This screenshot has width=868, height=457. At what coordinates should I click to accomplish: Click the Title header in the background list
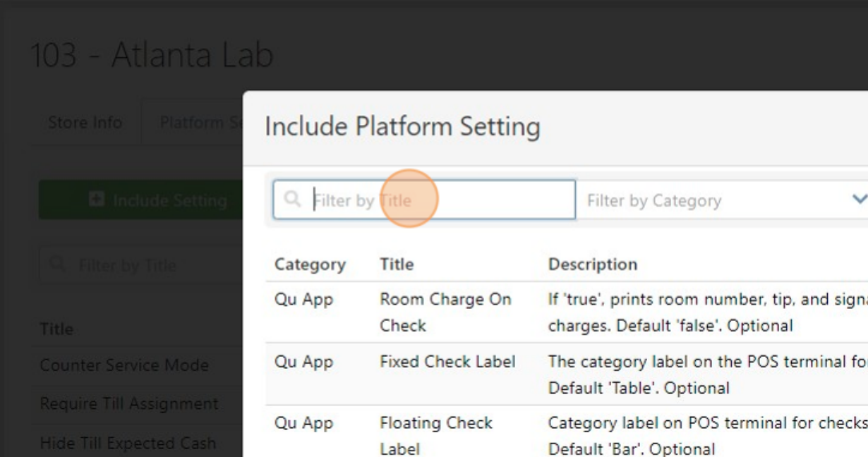pos(56,329)
